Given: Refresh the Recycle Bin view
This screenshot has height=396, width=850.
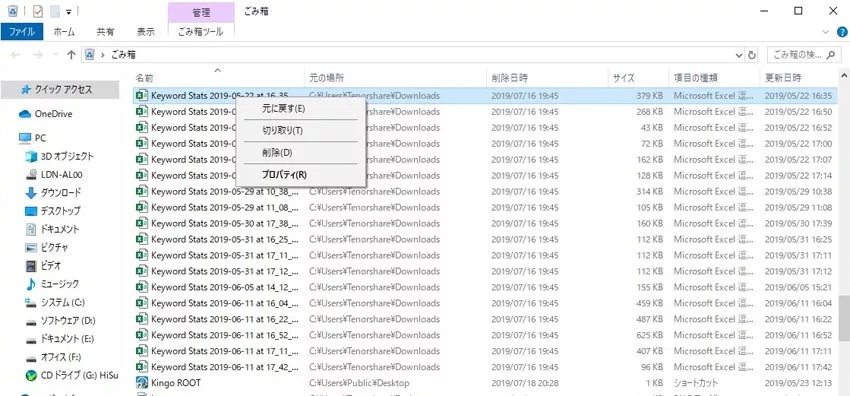Looking at the screenshot, I should 752,55.
